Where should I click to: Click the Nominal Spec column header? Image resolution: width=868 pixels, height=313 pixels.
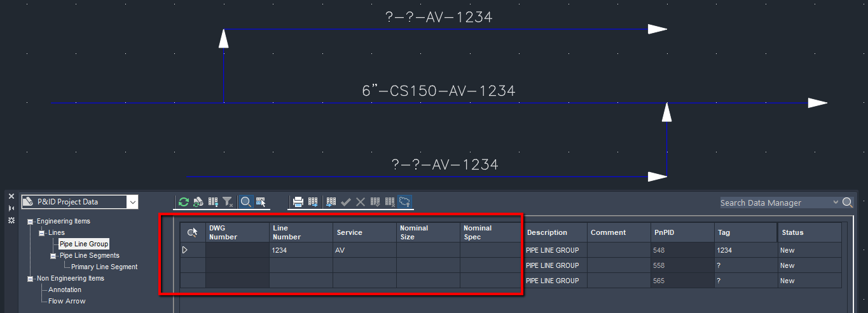pos(492,232)
